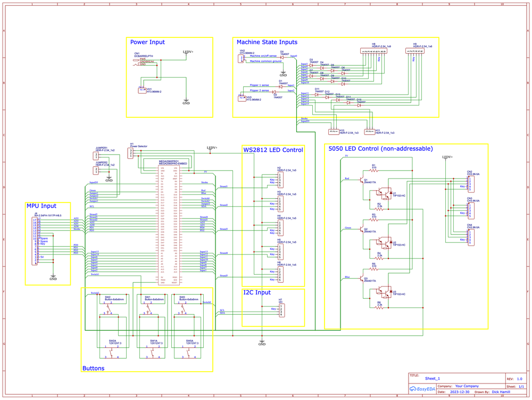Click the "Sheet_1" title field
This screenshot has width=532, height=400.
coord(432,378)
